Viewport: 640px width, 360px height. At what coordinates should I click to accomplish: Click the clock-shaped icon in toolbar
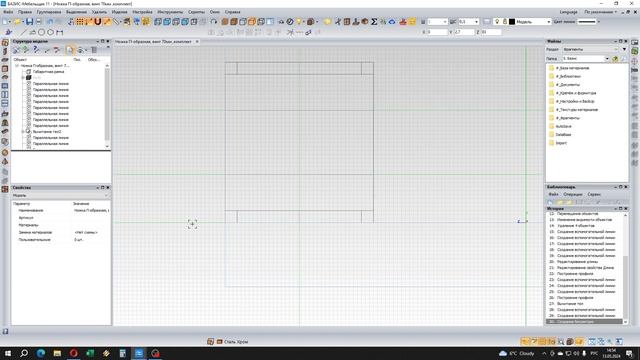pos(290,22)
